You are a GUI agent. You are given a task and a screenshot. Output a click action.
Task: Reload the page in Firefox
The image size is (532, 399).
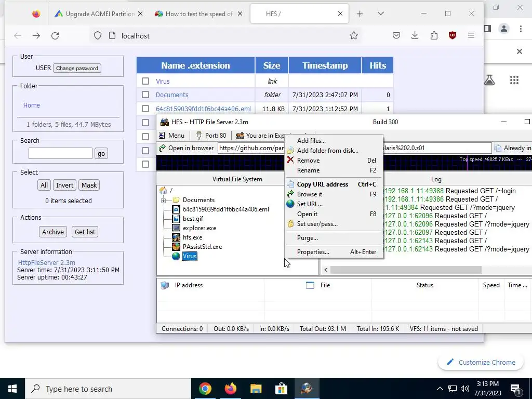click(55, 36)
